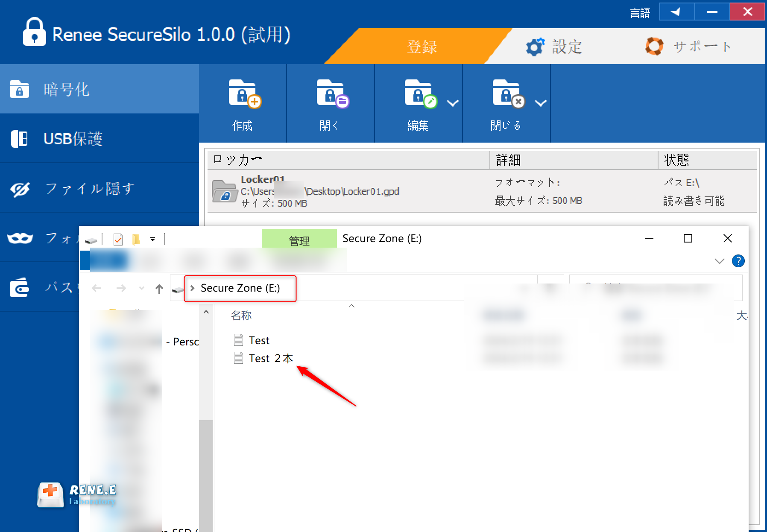Viewport: 767px width, 532px height.
Task: Click the 開く (open locker) icon
Action: pos(332,94)
